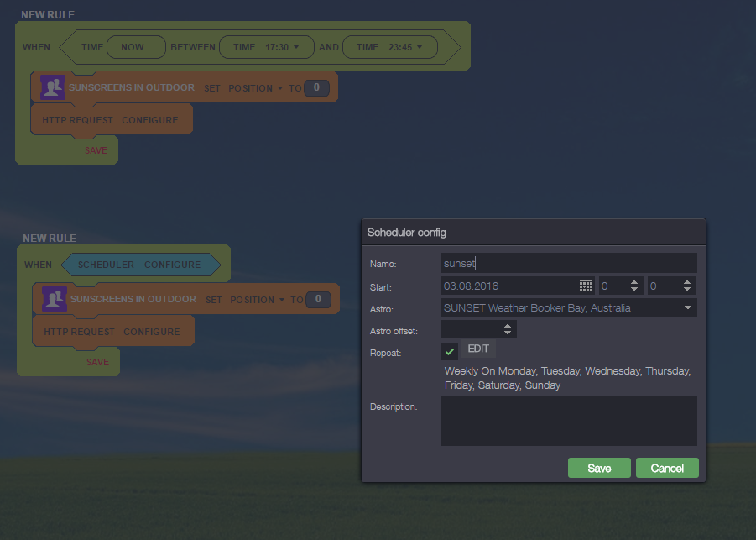Image resolution: width=756 pixels, height=540 pixels.
Task: Click the Scheduler config dialog title
Action: (406, 233)
